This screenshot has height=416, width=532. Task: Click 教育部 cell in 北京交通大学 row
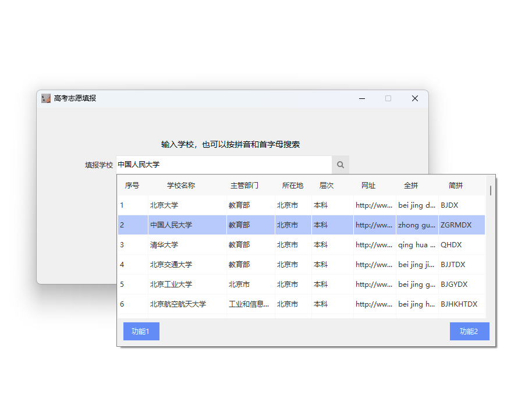[250, 265]
